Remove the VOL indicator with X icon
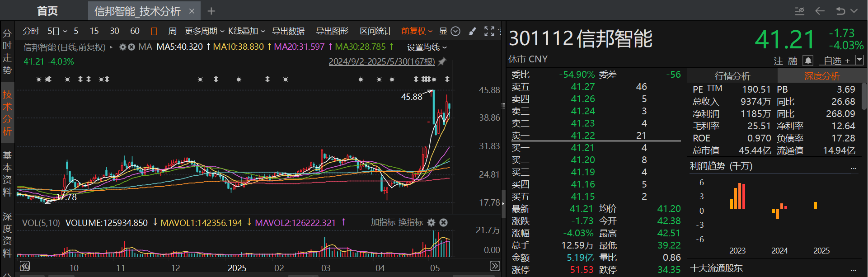The height and width of the screenshot is (277, 868). (443, 223)
